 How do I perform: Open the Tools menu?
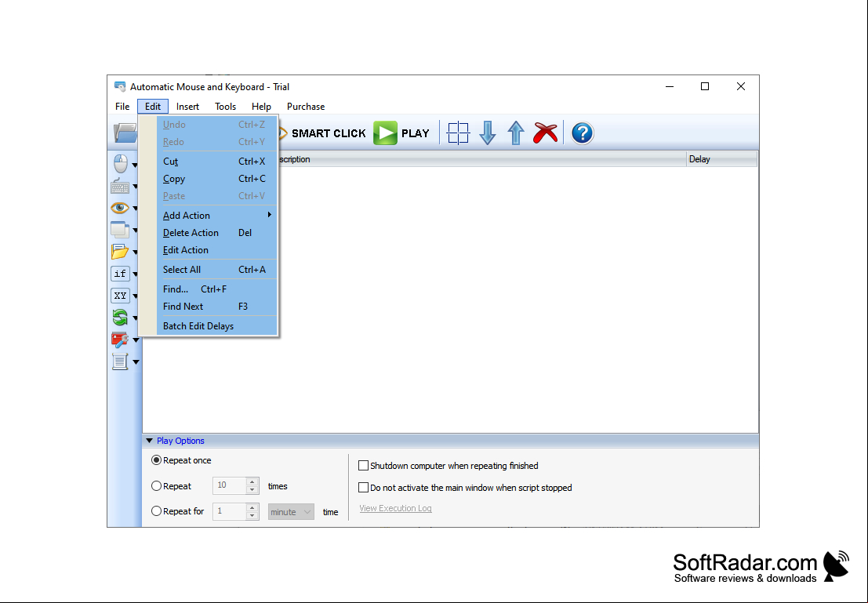pos(225,107)
